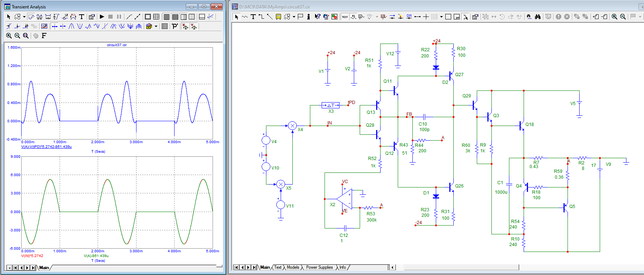
Task: Open the graphics shapes dropdown arrow in schematic toolbar
Action: click(293, 17)
